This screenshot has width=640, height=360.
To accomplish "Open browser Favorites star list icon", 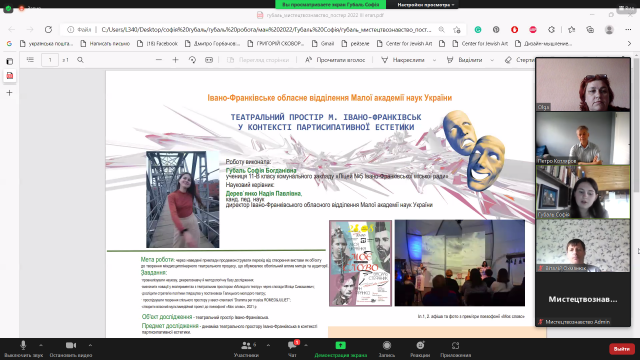I will [571, 29].
